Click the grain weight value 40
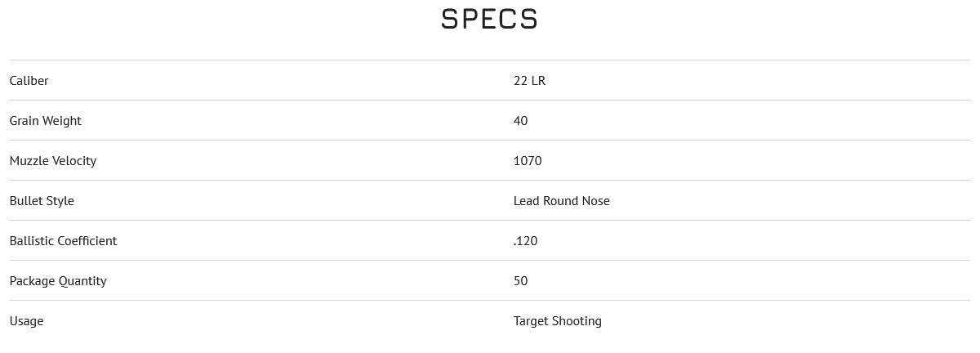This screenshot has height=353, width=980. [x=521, y=121]
